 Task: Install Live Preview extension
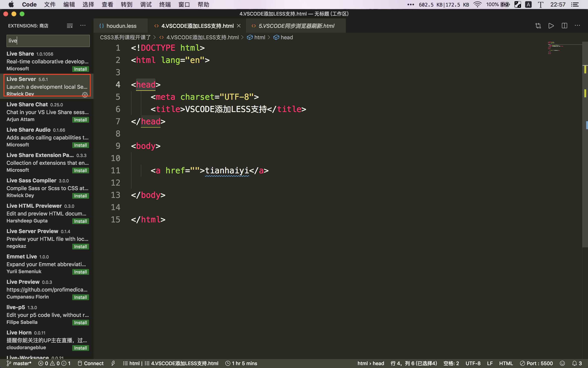pos(80,297)
